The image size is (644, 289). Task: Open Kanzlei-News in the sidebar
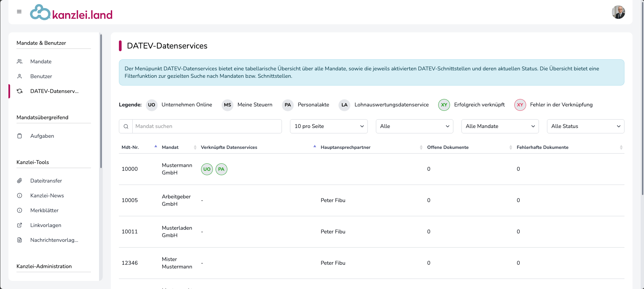tap(47, 196)
